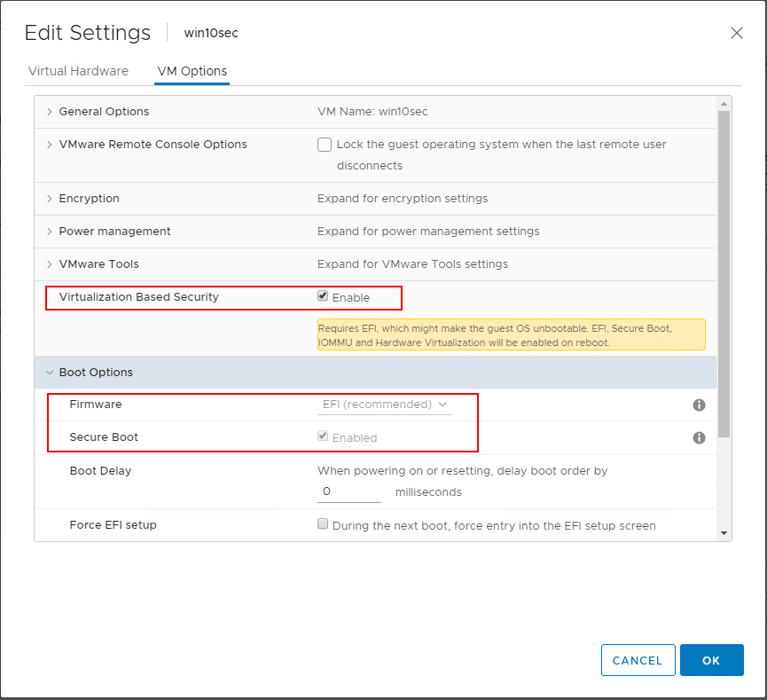
Task: Toggle Lock guest operating system checkbox
Action: pyautogui.click(x=325, y=145)
